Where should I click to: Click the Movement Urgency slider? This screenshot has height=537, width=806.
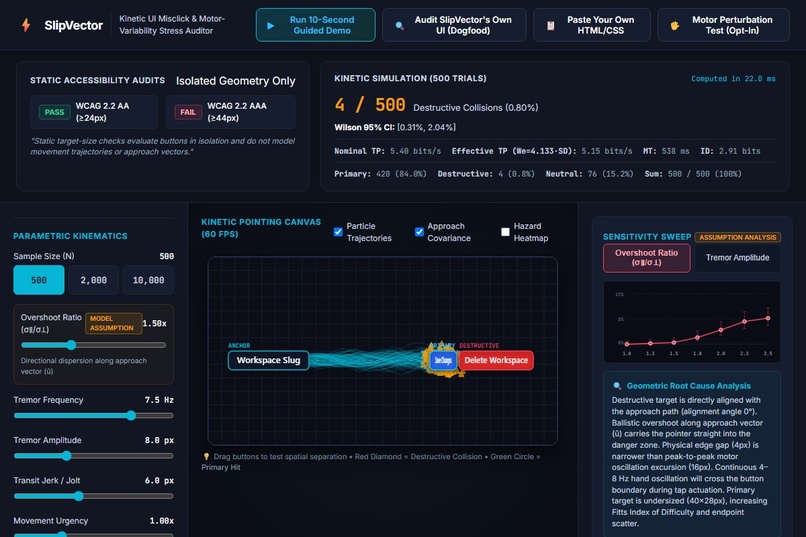click(94, 534)
